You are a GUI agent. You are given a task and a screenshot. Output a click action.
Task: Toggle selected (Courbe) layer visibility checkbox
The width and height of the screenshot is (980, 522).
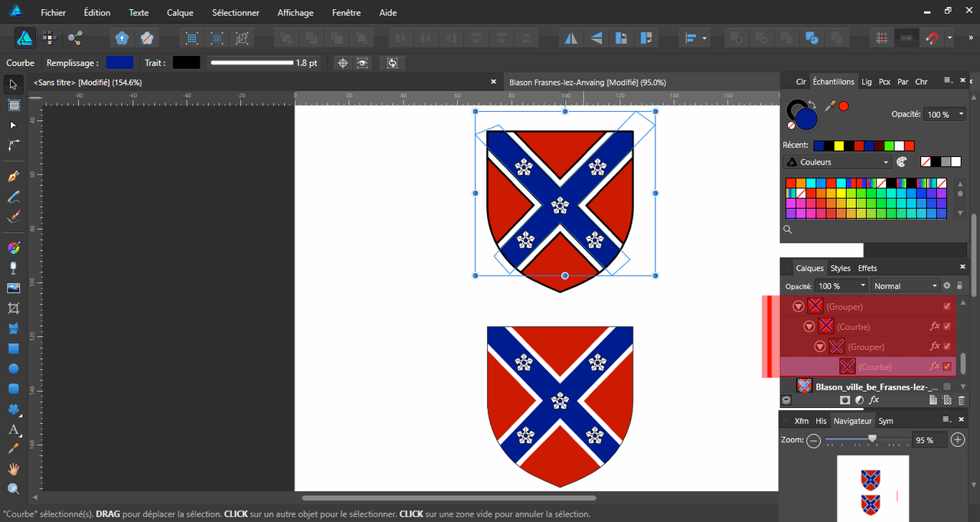[x=947, y=367]
